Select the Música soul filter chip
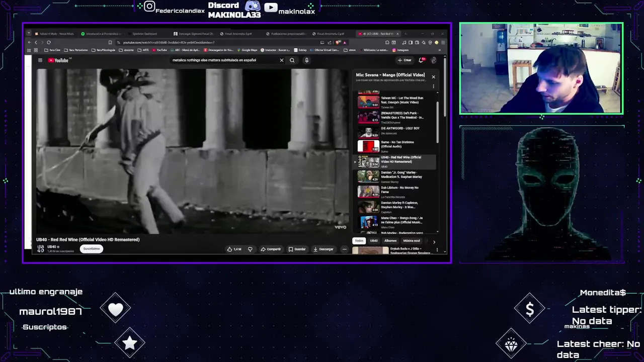The image size is (644, 362). 412,241
